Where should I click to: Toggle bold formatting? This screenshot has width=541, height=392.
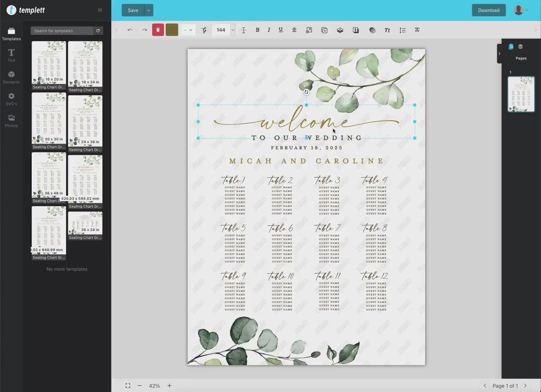pyautogui.click(x=257, y=30)
